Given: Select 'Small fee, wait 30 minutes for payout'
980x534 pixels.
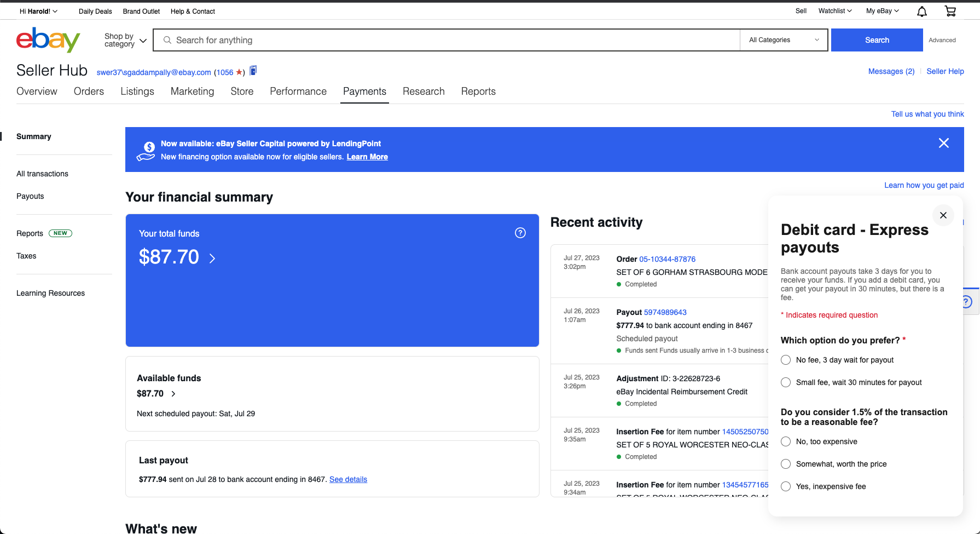Looking at the screenshot, I should (786, 382).
